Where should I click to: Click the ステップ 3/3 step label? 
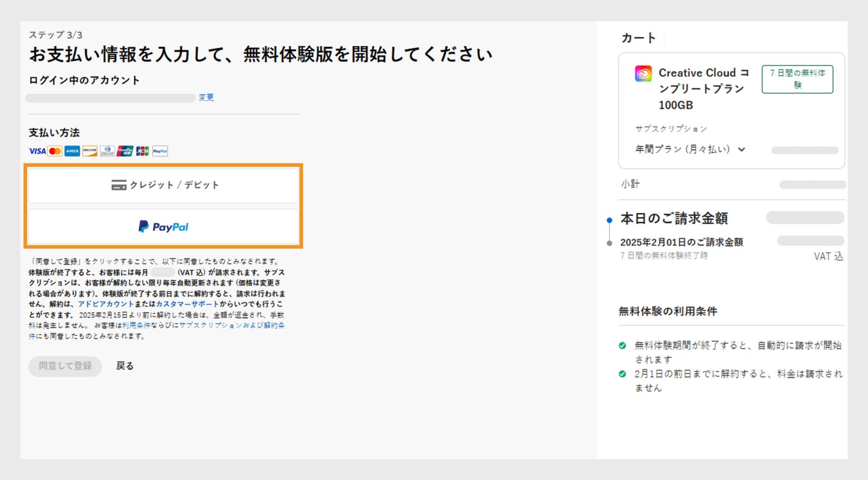pyautogui.click(x=56, y=35)
